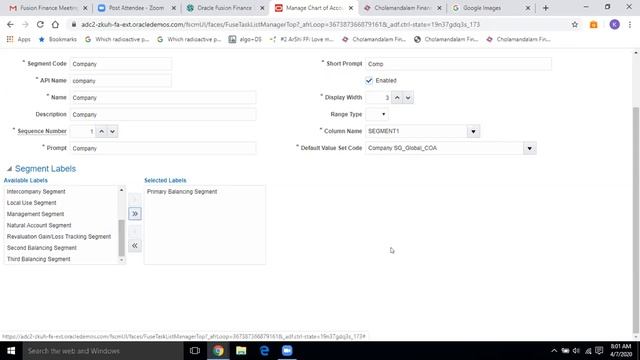The image size is (640, 360).
Task: Reload the page with refresh icon
Action: coord(40,24)
